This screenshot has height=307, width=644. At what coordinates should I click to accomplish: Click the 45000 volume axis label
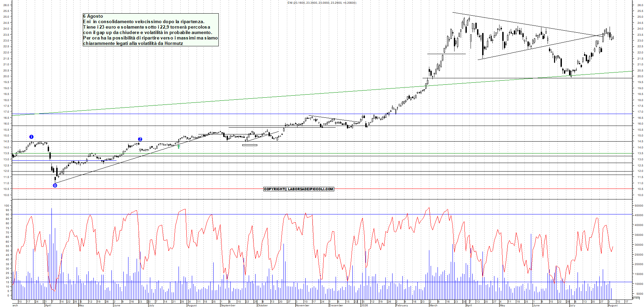click(639, 215)
